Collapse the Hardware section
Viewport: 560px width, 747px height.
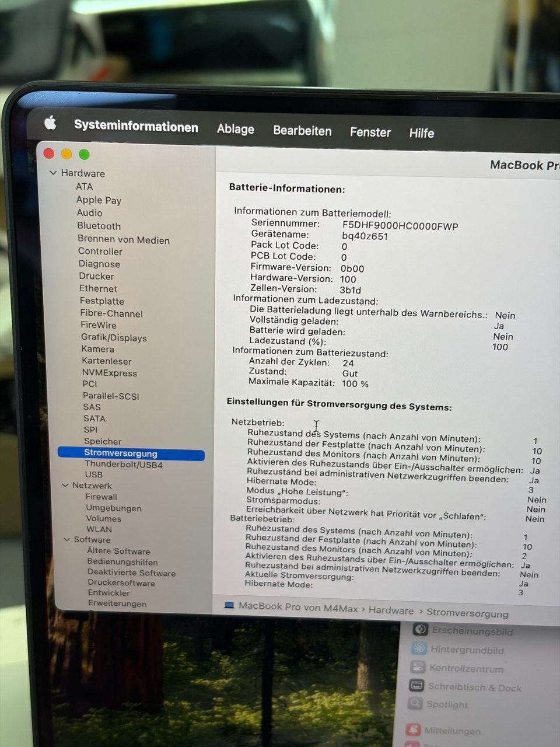(x=53, y=173)
